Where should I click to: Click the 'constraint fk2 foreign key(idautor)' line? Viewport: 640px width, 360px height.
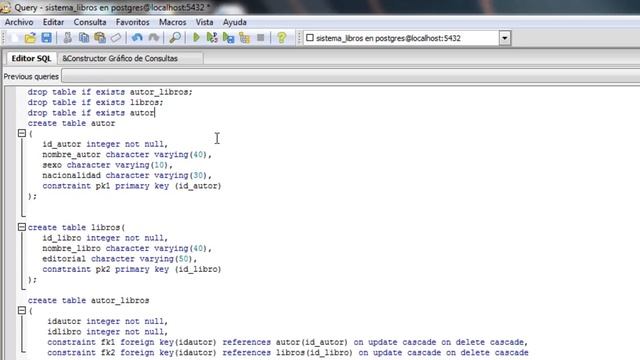point(288,353)
